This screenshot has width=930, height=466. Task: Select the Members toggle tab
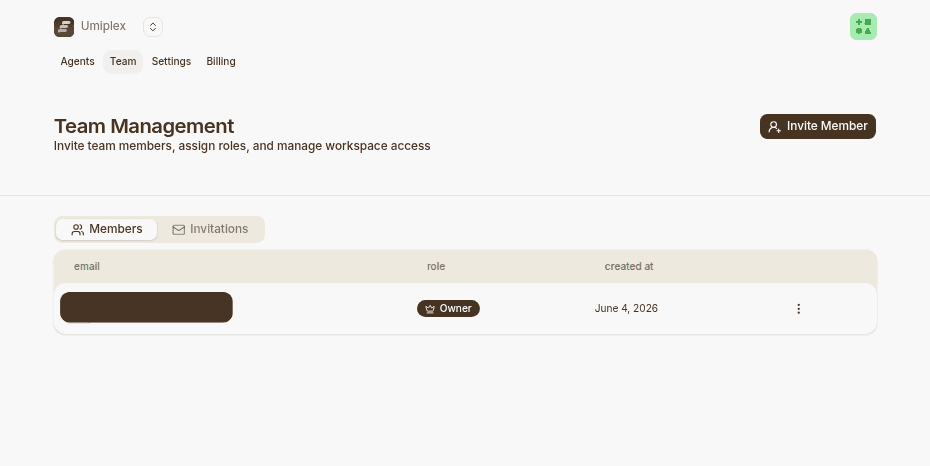pyautogui.click(x=106, y=229)
